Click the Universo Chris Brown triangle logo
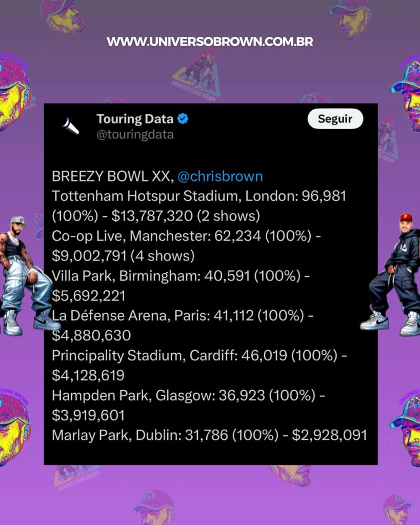Screen dimensions: 420x525 [x=196, y=76]
